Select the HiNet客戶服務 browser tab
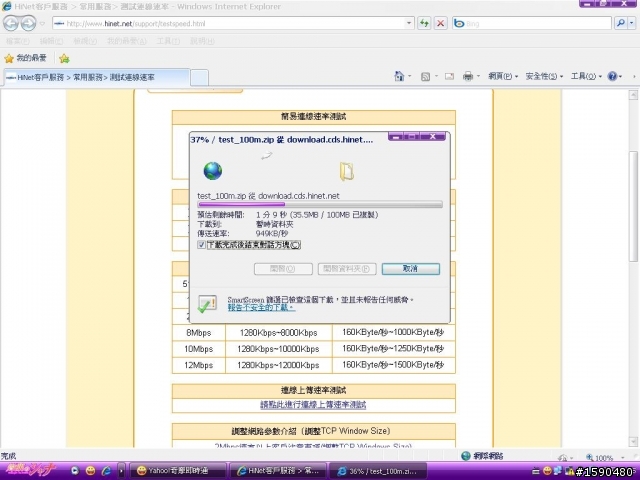 (97, 77)
